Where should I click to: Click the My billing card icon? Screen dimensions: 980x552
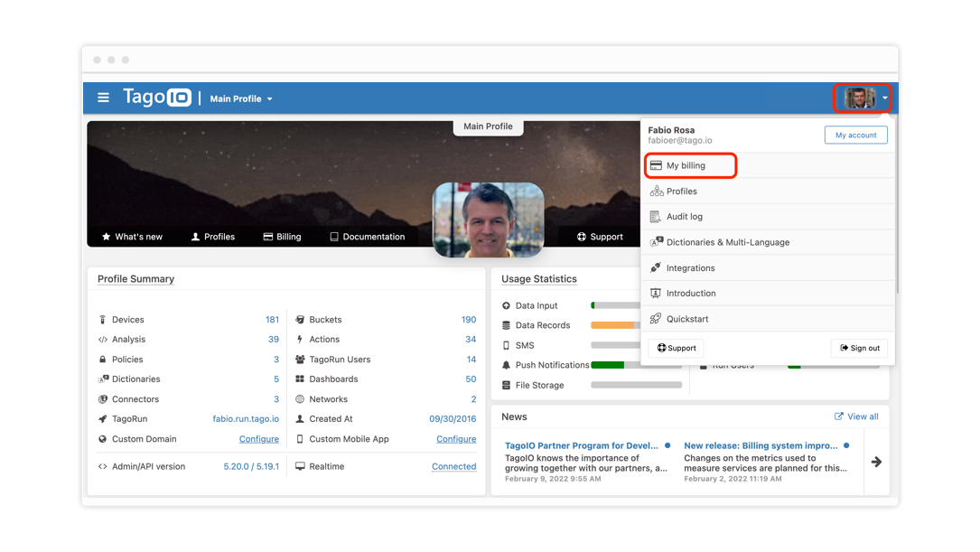656,165
